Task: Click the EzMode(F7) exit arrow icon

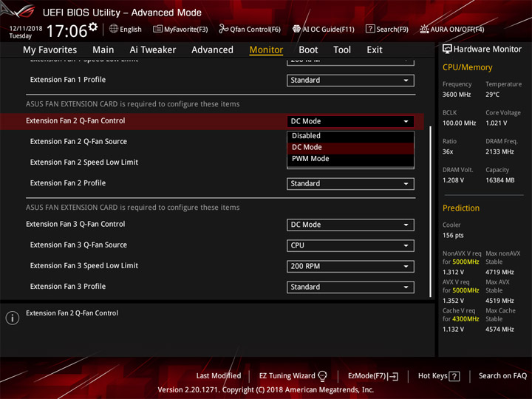Action: [x=394, y=376]
